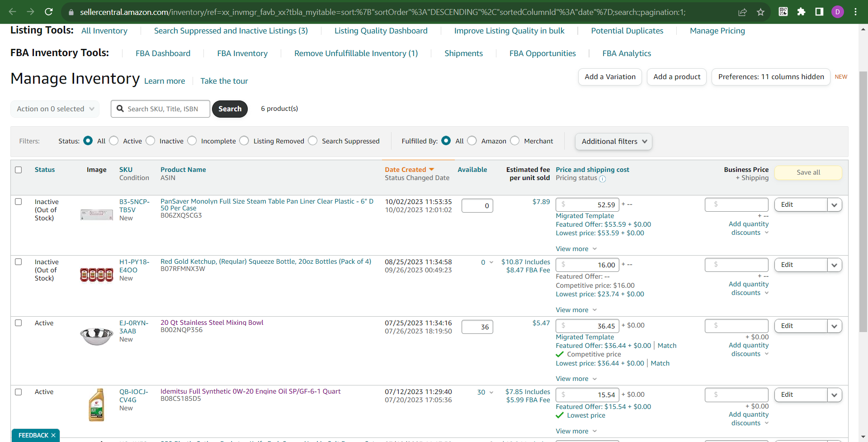Open the Listing Quality Dashboard
Image resolution: width=868 pixels, height=442 pixels.
pos(381,31)
